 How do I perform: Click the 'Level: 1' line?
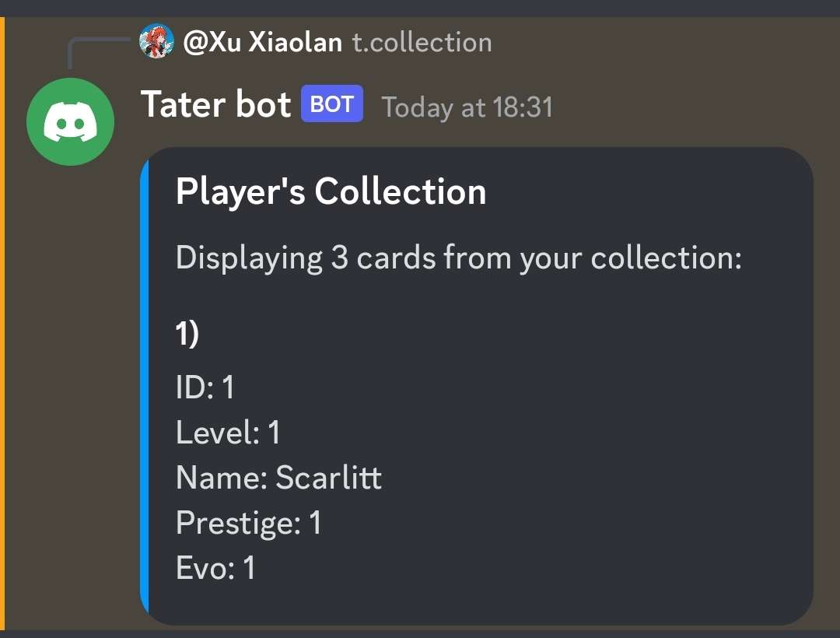point(228,432)
